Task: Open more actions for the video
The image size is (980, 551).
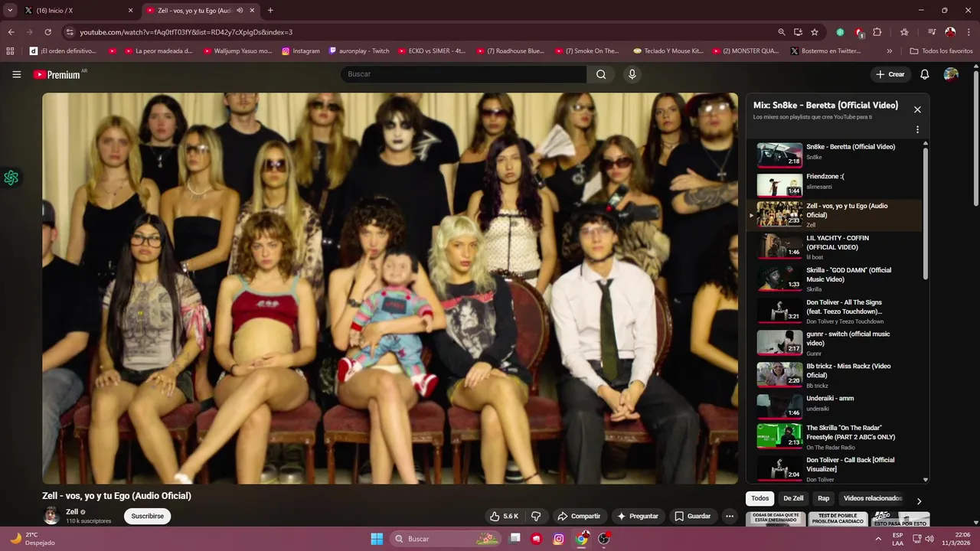Action: click(730, 516)
